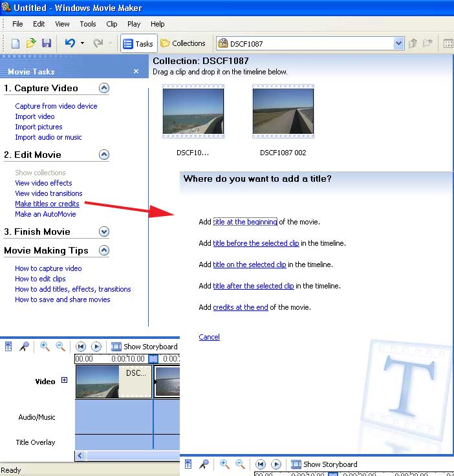The width and height of the screenshot is (454, 476).
Task: Click Set Audio Levels icon below the title wizard
Action: [x=188, y=464]
